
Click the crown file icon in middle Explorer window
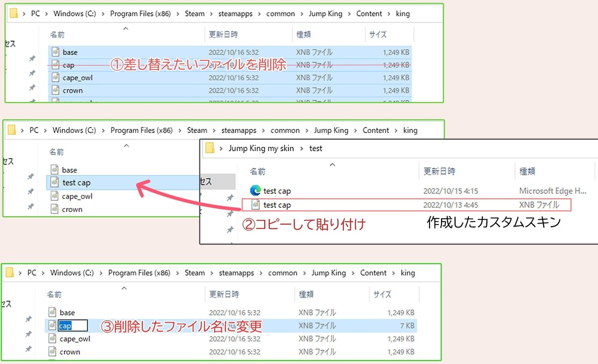54,209
